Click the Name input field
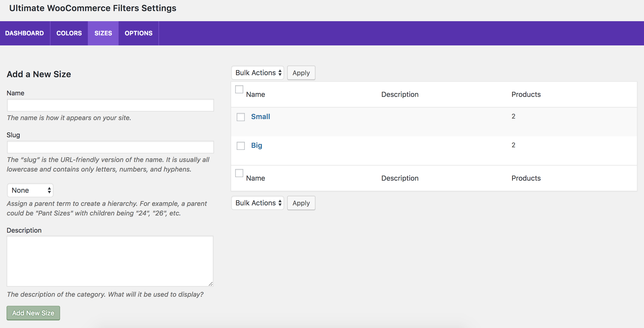644x328 pixels. pos(110,105)
